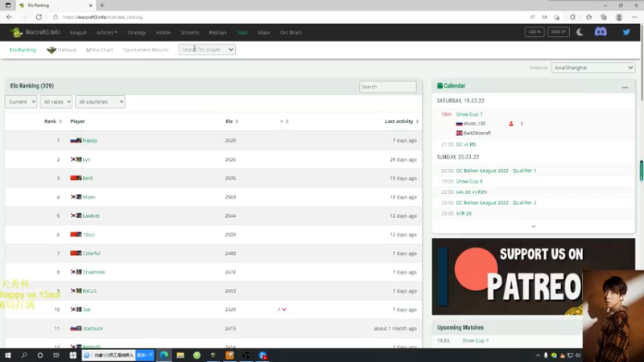Open File Explorer on the taskbar
Viewport: 644px width, 362px height.
(180, 356)
